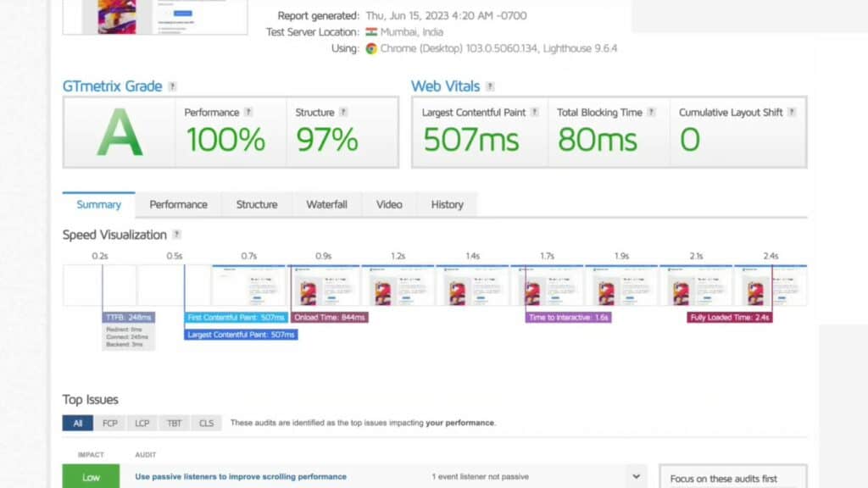The image size is (868, 488).
Task: Click the Web Vitals help icon
Action: click(x=492, y=86)
